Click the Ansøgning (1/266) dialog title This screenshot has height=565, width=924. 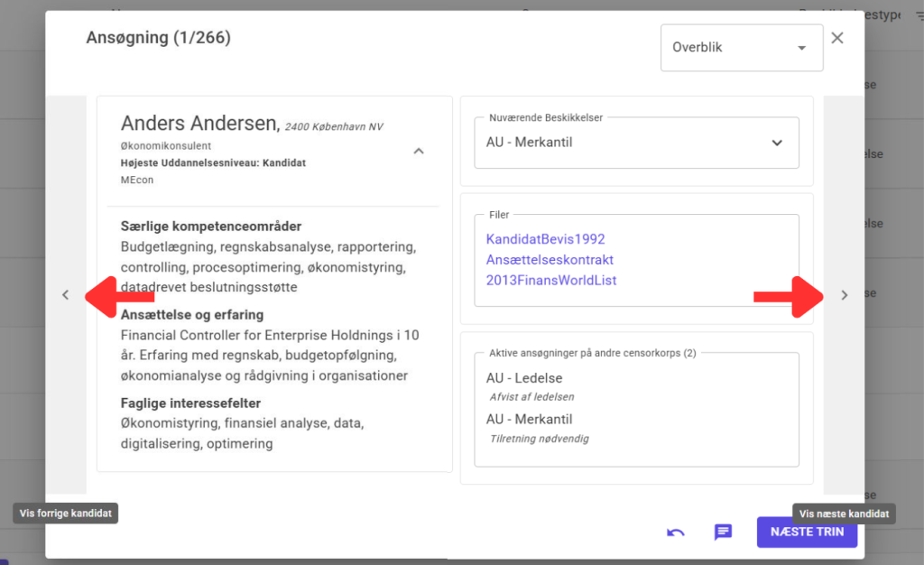click(158, 38)
